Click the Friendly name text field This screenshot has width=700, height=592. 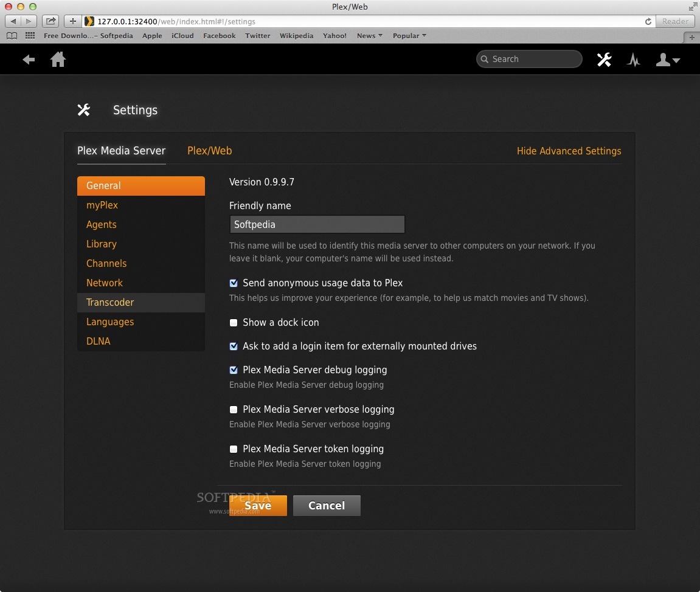[x=317, y=224]
